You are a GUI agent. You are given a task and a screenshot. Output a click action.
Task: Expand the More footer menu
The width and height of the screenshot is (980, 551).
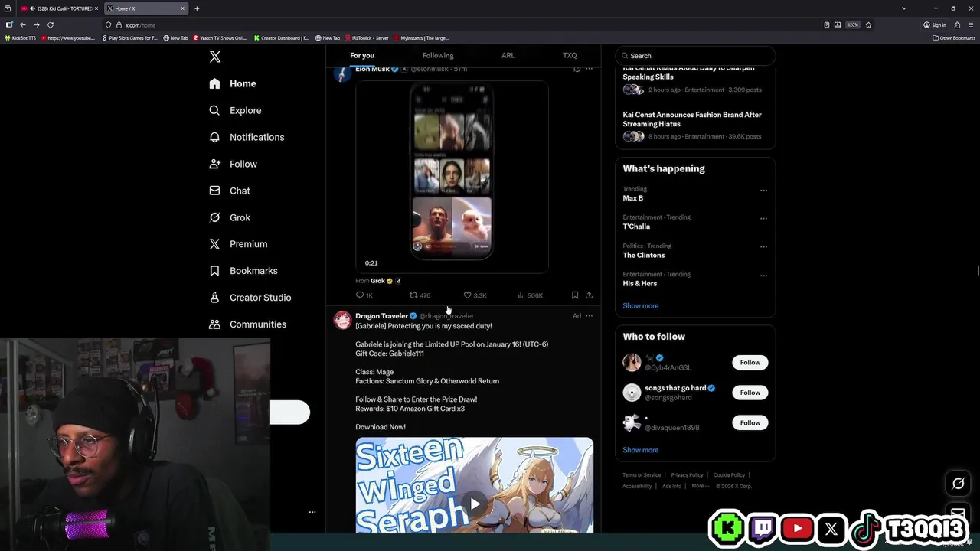pyautogui.click(x=700, y=486)
